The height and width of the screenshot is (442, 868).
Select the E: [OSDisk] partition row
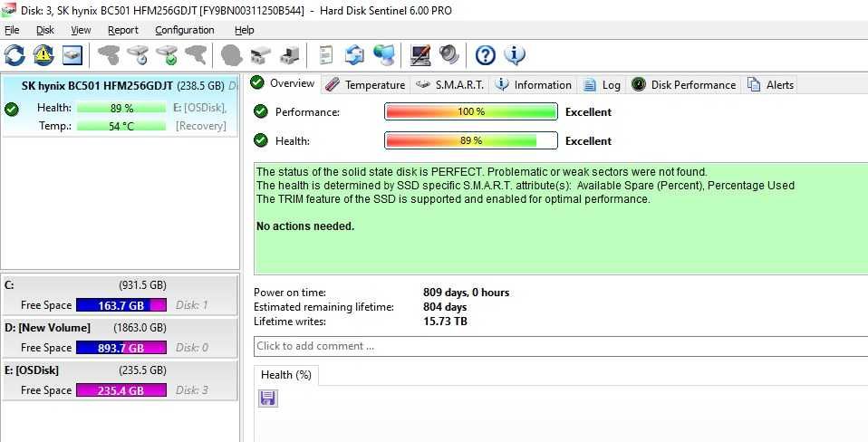120,370
